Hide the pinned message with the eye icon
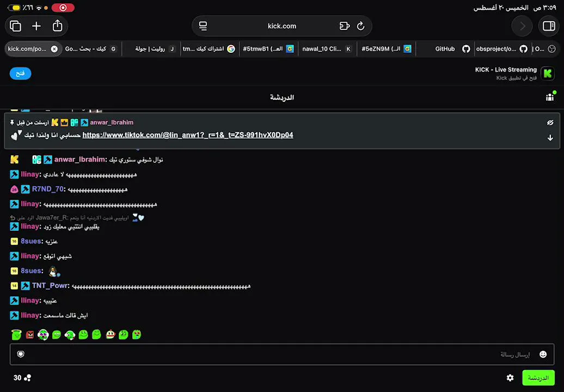 click(x=550, y=122)
